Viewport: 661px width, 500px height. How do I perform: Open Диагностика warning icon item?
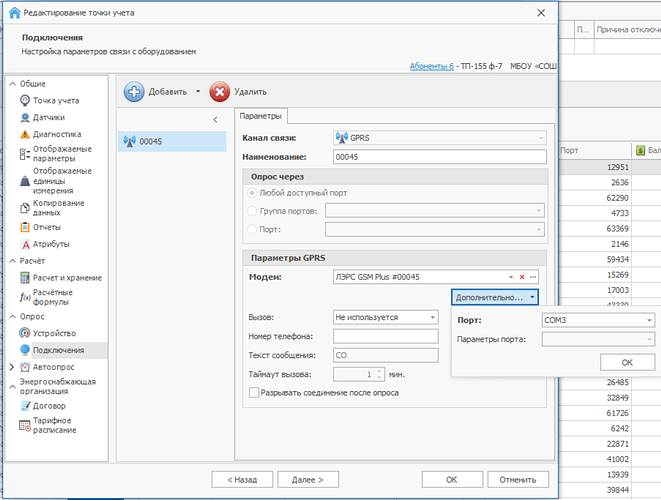tap(51, 134)
